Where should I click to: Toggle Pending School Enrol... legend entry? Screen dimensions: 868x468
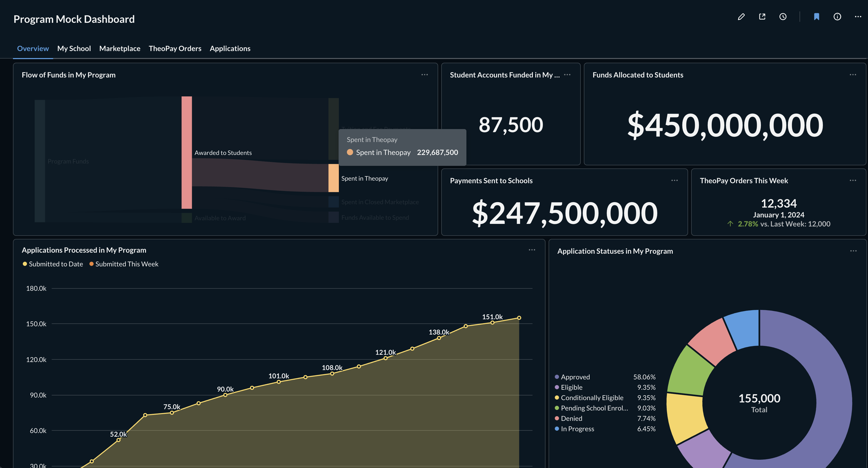[605, 408]
